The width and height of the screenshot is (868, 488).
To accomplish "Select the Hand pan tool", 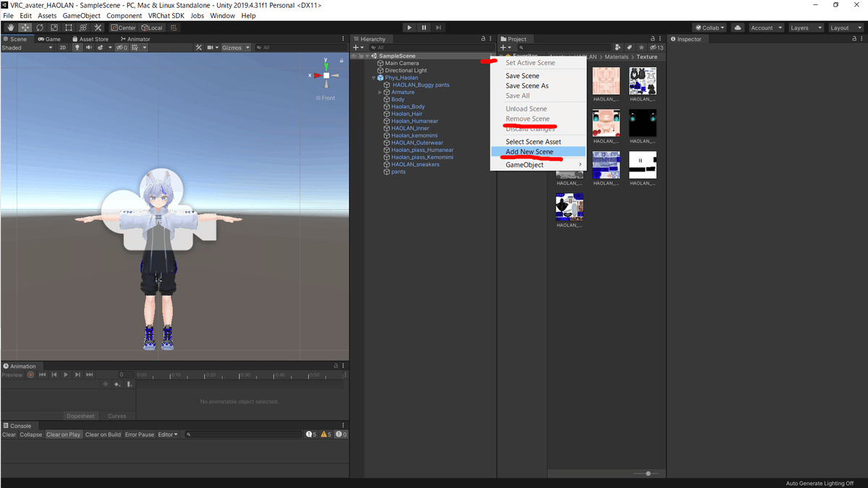I will click(x=10, y=27).
